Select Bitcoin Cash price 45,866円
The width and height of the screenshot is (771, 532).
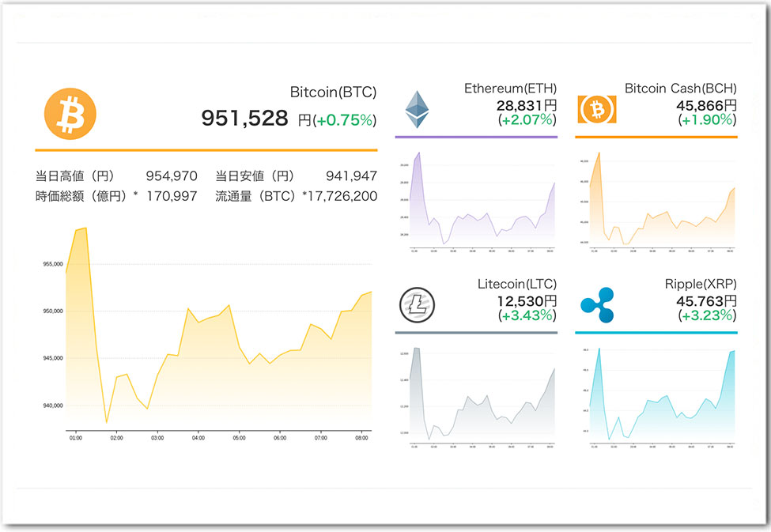tap(706, 106)
